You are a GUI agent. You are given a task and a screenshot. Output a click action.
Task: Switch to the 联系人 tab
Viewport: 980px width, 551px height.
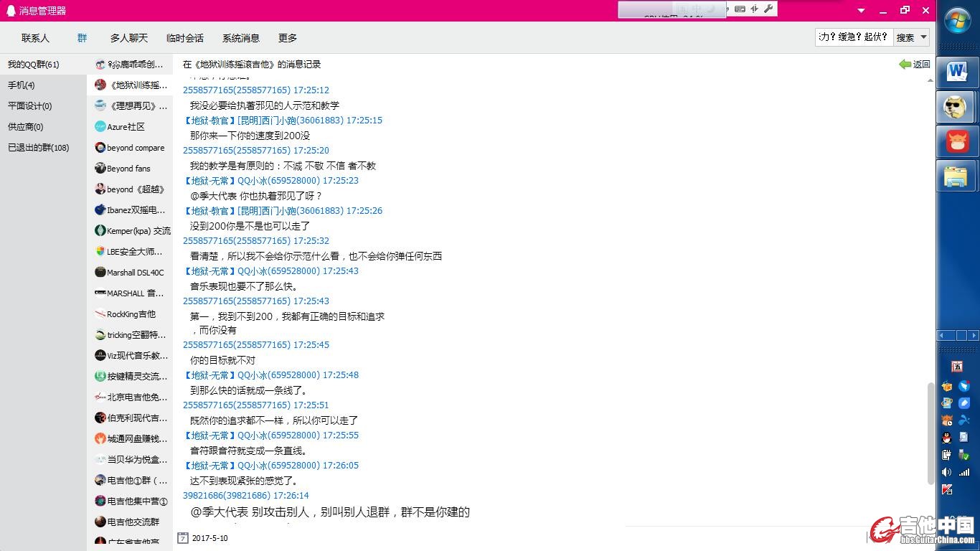[x=35, y=38]
